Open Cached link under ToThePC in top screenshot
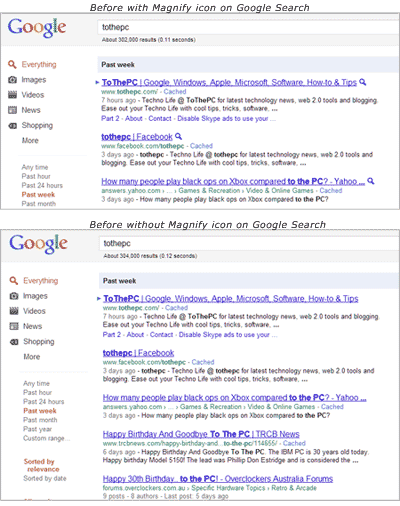This screenshot has width=400, height=506. click(175, 92)
